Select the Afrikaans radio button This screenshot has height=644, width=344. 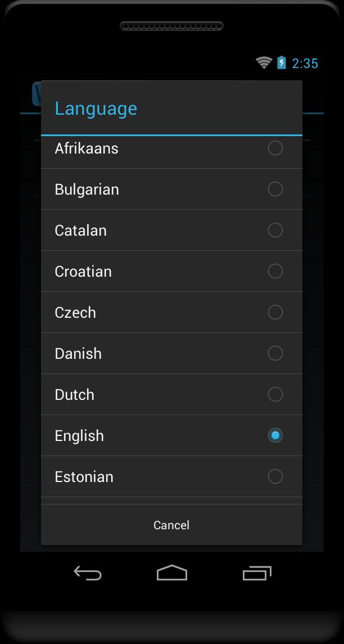click(x=275, y=148)
